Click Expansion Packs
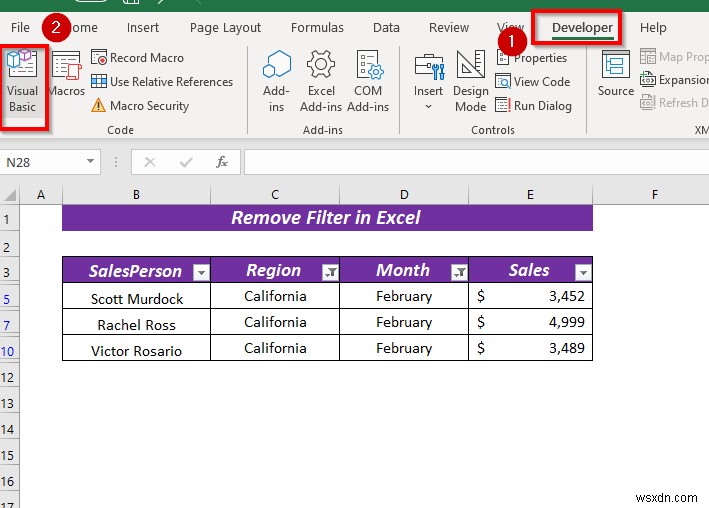Image resolution: width=709 pixels, height=508 pixels. [674, 80]
